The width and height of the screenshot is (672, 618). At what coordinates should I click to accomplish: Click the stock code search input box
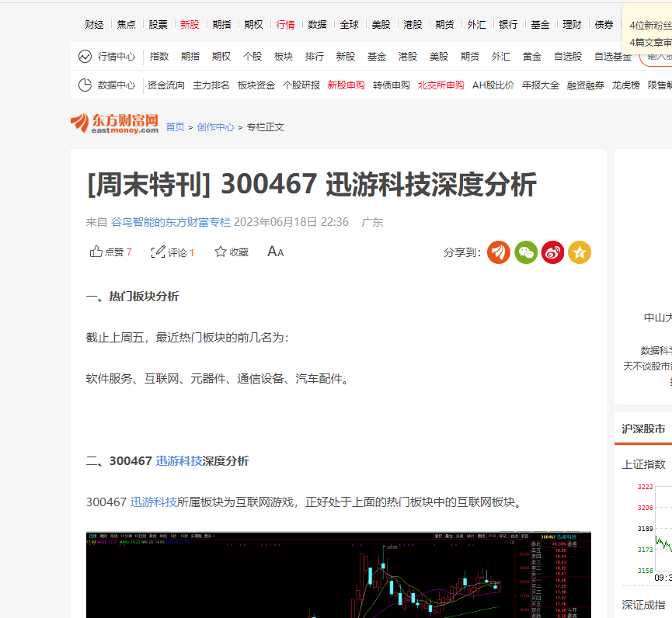[x=656, y=56]
